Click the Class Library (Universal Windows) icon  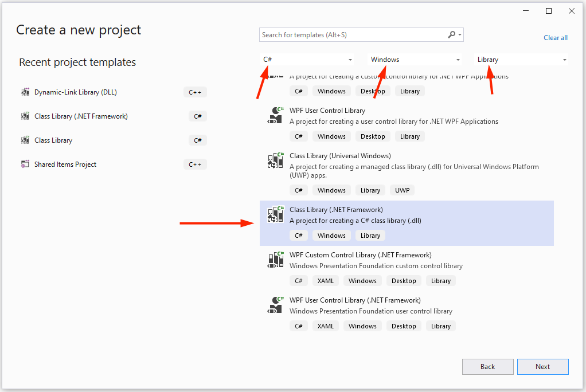click(275, 160)
